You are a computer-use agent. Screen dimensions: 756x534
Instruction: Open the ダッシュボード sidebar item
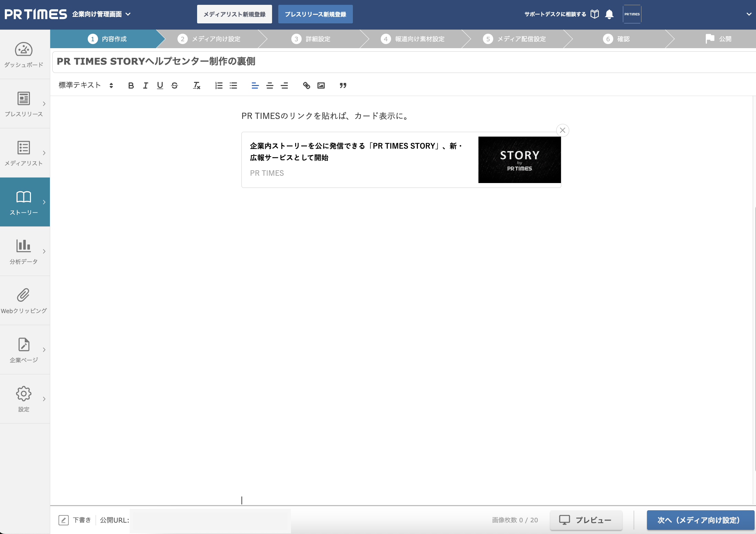[24, 55]
